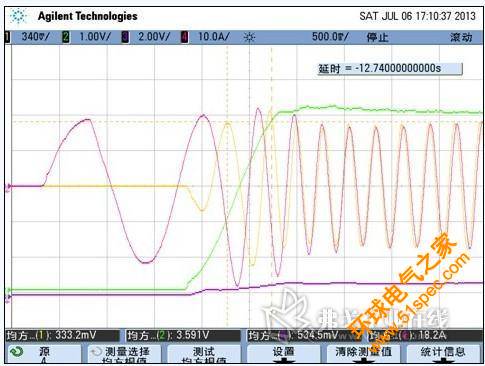Click the Agilent Technologies logo icon
The width and height of the screenshot is (485, 366).
click(x=18, y=16)
